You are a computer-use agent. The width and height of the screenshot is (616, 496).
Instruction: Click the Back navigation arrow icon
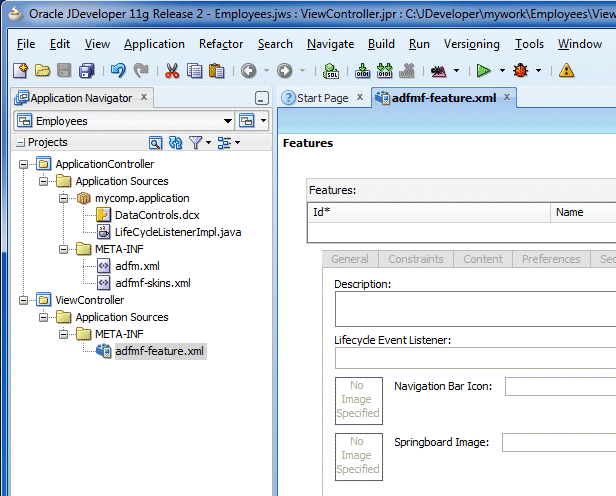pos(248,71)
